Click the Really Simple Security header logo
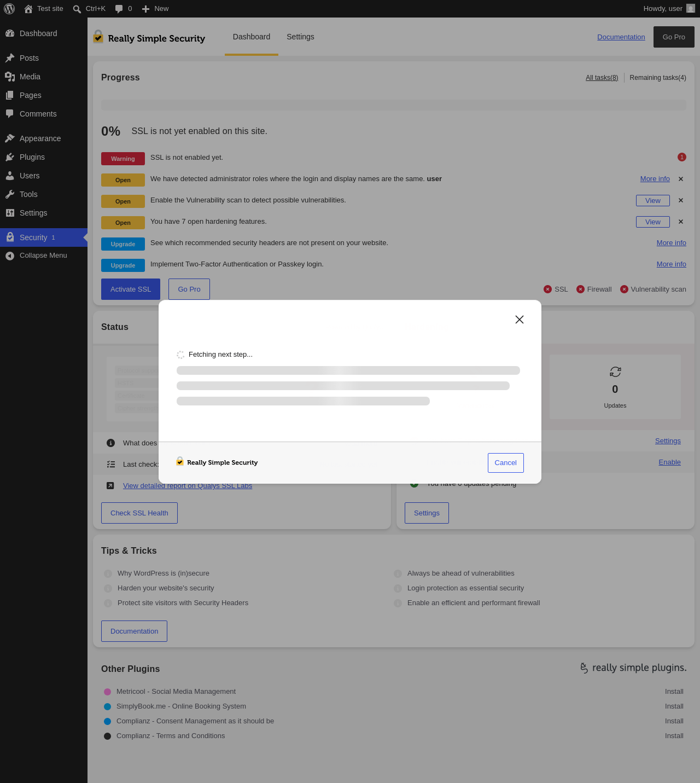The height and width of the screenshot is (783, 700). pos(149,37)
